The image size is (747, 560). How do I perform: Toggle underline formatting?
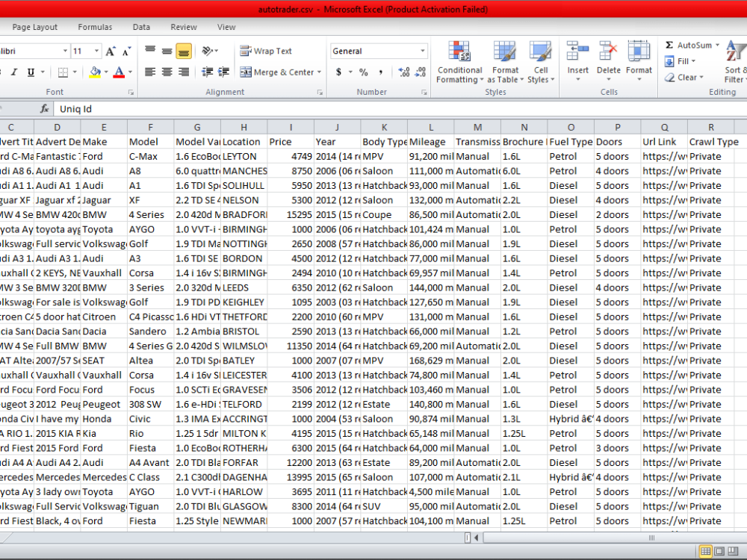[x=31, y=72]
